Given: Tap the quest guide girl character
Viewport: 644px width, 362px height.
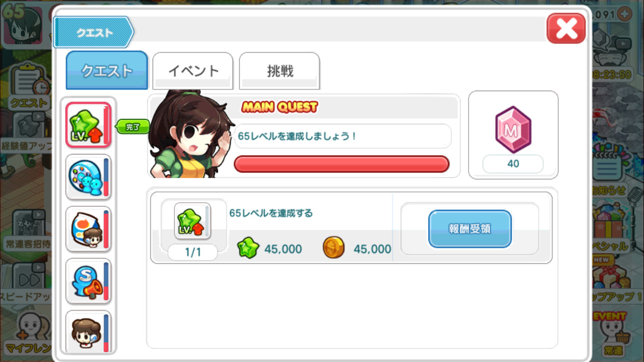Looking at the screenshot, I should pyautogui.click(x=191, y=134).
